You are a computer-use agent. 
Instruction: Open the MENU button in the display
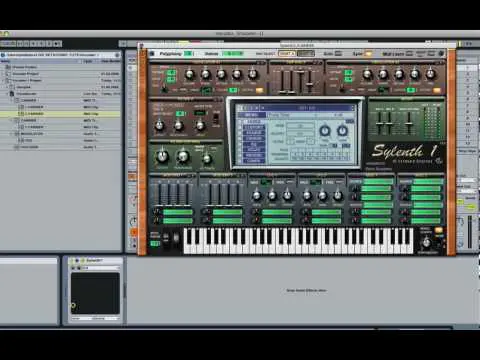click(x=251, y=115)
